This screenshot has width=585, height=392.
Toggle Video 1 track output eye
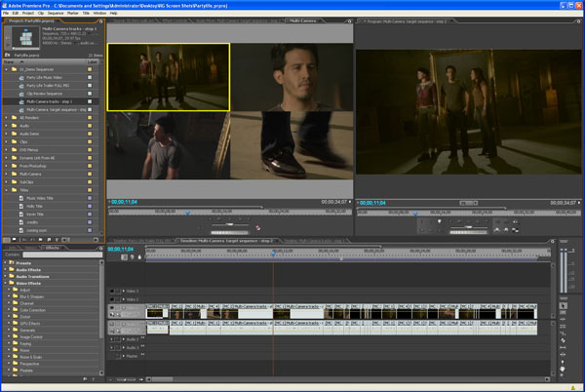(112, 308)
